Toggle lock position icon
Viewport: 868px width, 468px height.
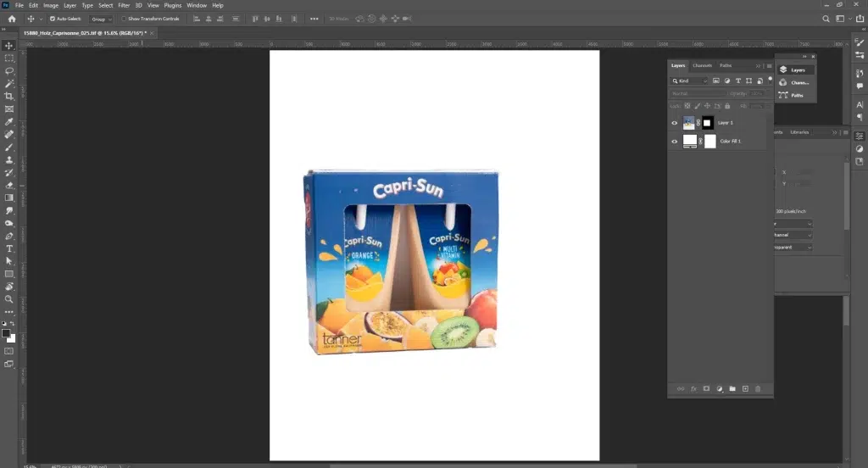point(707,106)
